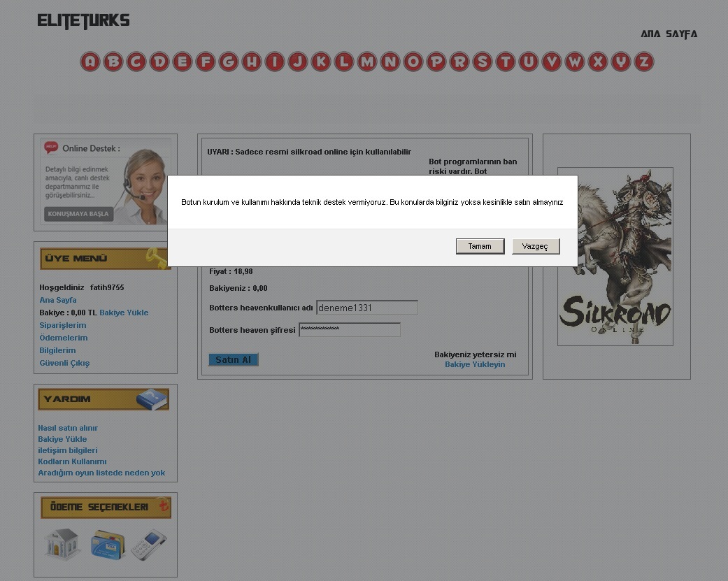Screen dimensions: 728x581
Task: Open the letter E game filter
Action: pos(183,62)
